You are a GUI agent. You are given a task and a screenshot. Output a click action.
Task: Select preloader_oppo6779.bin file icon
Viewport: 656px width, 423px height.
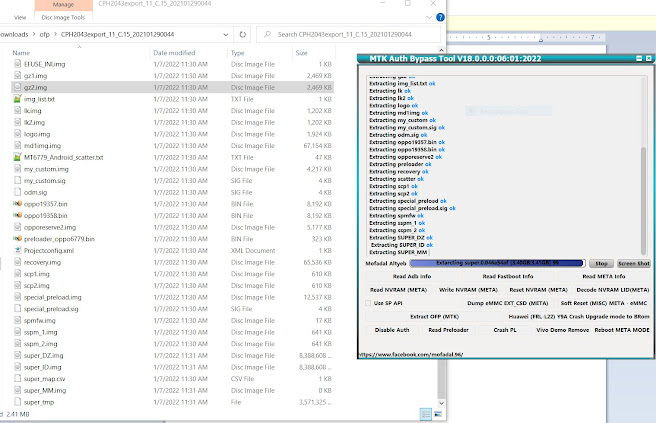pos(17,239)
